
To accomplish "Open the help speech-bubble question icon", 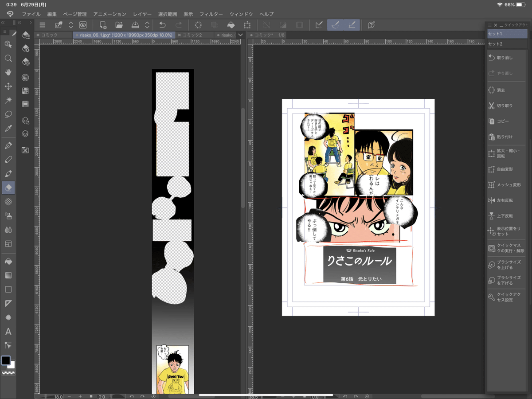I will pyautogui.click(x=372, y=25).
